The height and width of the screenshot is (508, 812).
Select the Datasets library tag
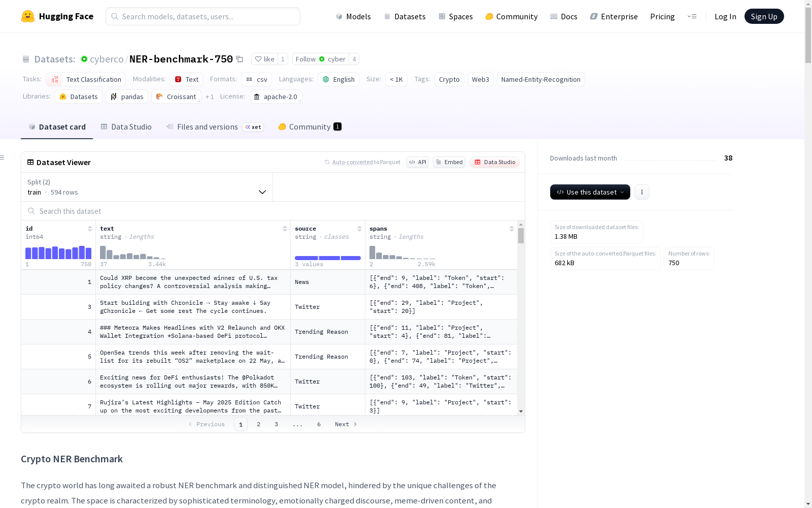79,97
